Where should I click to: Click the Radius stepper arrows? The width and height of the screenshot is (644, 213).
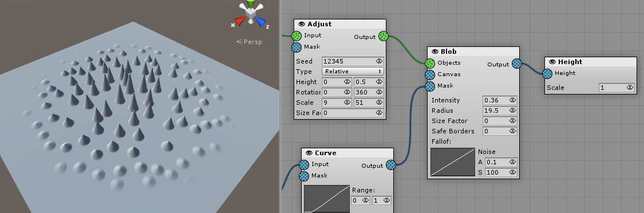coord(512,111)
